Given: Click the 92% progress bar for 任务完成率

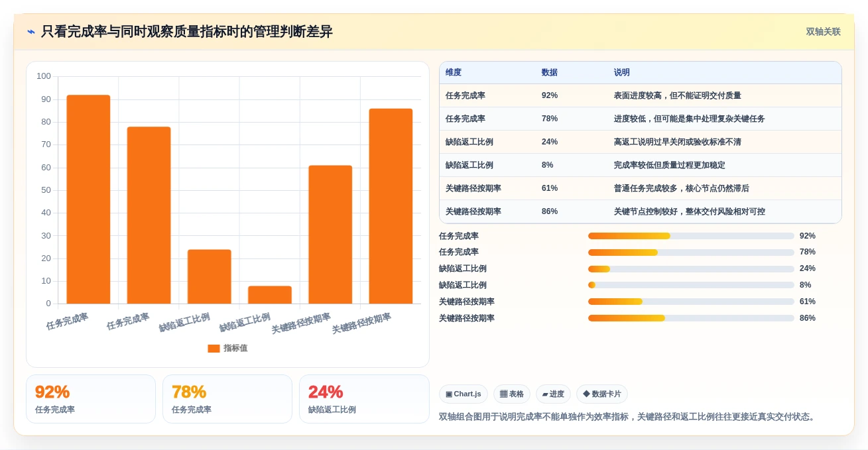Looking at the screenshot, I should click(691, 236).
